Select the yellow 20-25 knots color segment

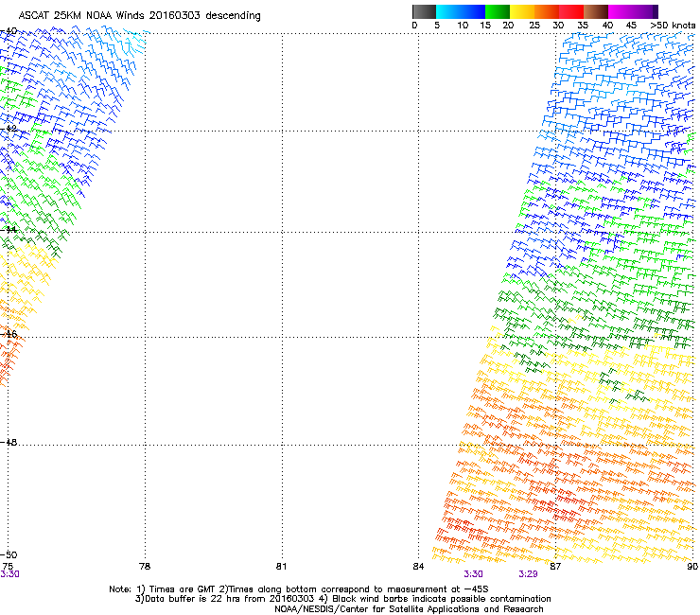tap(522, 11)
